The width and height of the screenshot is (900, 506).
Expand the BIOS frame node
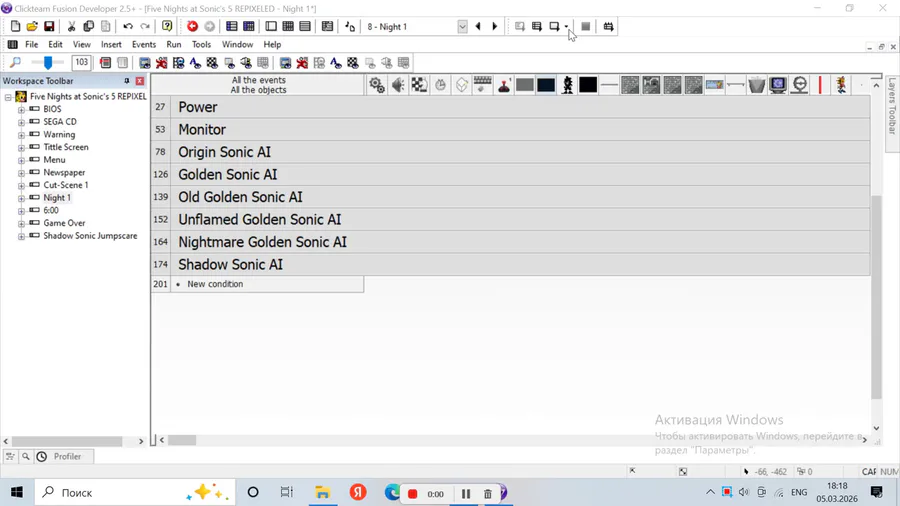point(21,109)
